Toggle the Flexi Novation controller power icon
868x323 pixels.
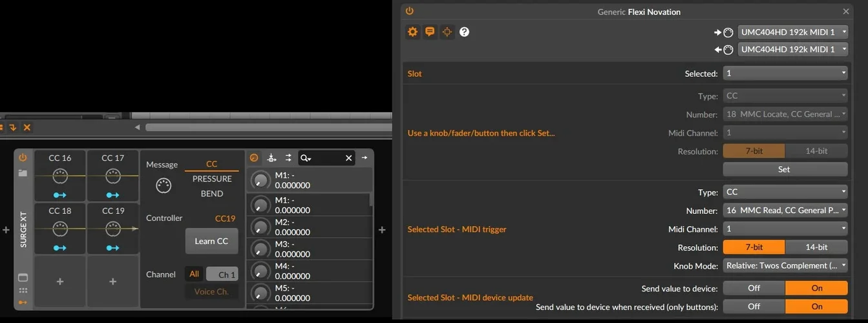click(409, 11)
